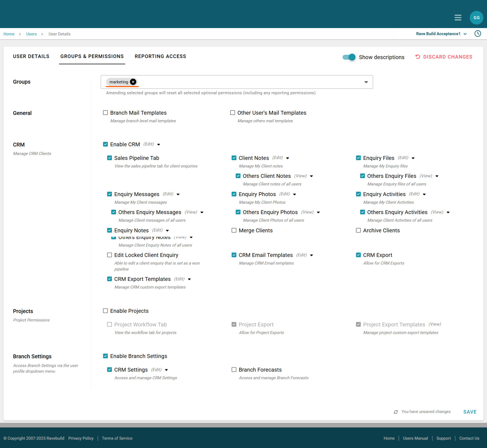Enable the Merge Clients checkbox
Image resolution: width=487 pixels, height=448 pixels.
pos(234,230)
